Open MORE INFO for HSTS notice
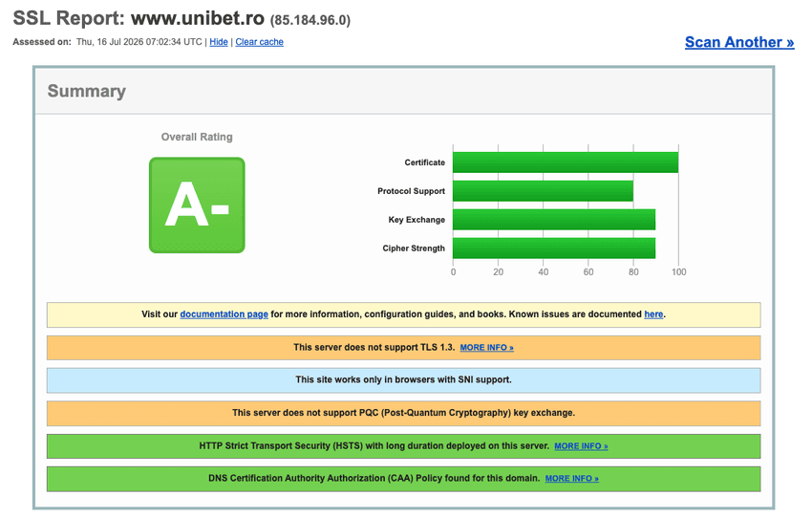Image resolution: width=812 pixels, height=518 pixels. click(581, 446)
